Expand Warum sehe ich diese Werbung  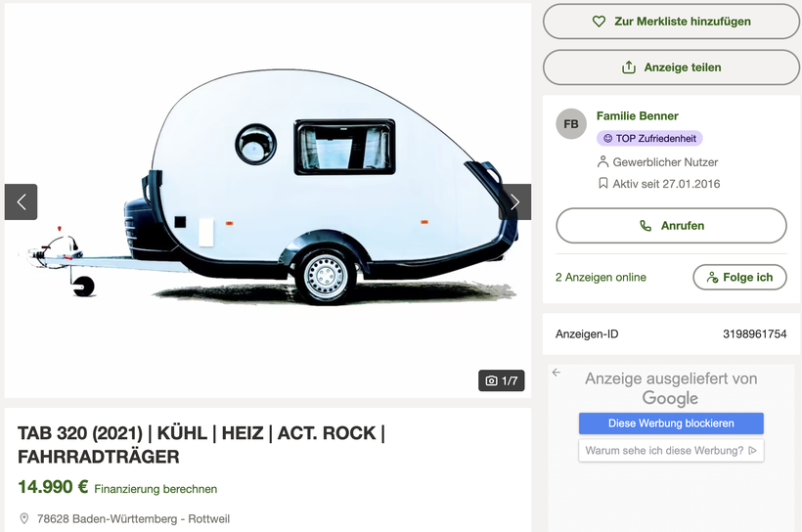(671, 451)
